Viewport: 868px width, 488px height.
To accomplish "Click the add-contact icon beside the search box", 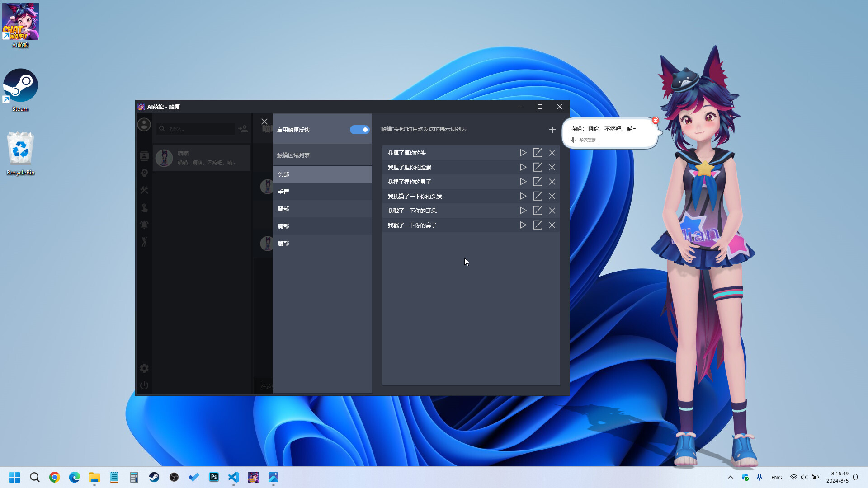I will click(x=243, y=129).
